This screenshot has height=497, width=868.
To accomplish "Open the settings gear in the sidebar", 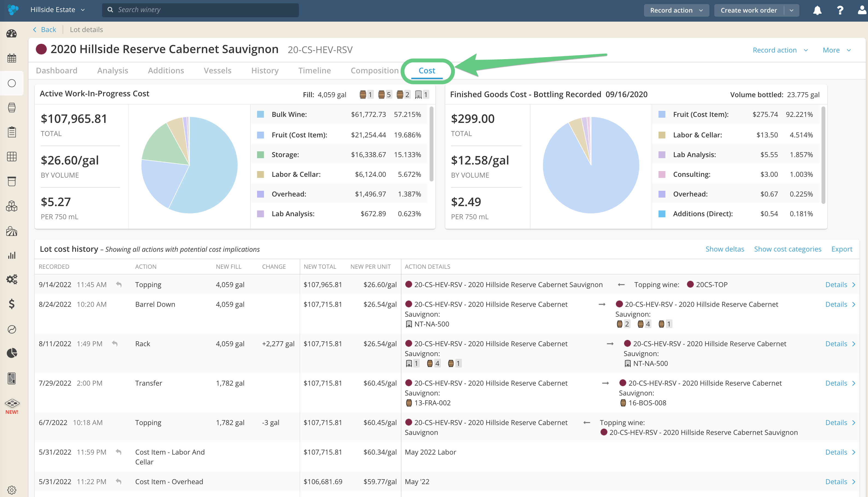I will pos(11,490).
